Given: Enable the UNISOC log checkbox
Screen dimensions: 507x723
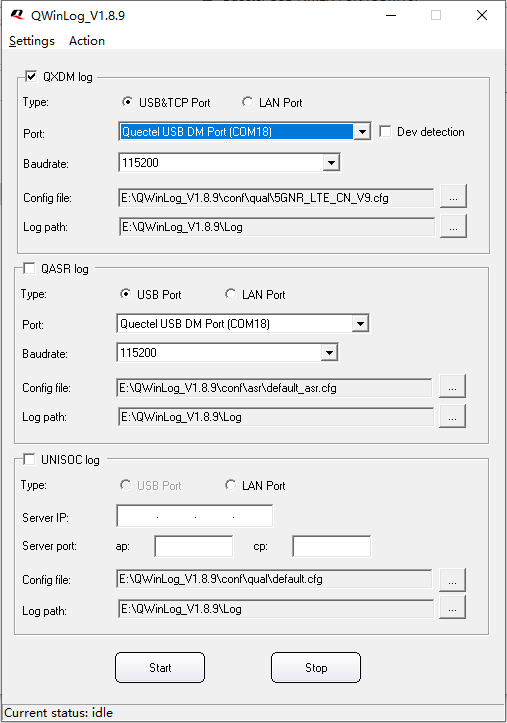Looking at the screenshot, I should 29,459.
